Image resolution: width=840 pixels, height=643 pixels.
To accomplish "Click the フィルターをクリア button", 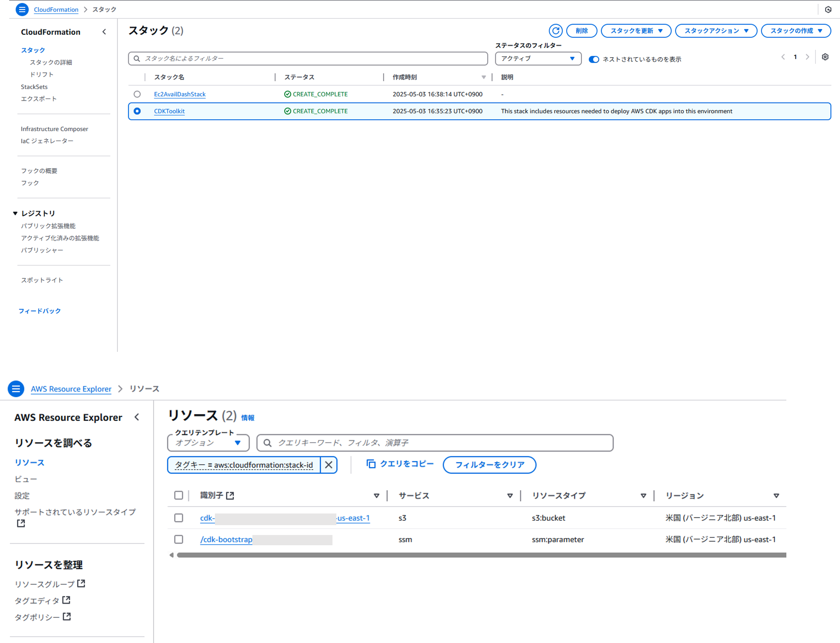I will tap(489, 465).
